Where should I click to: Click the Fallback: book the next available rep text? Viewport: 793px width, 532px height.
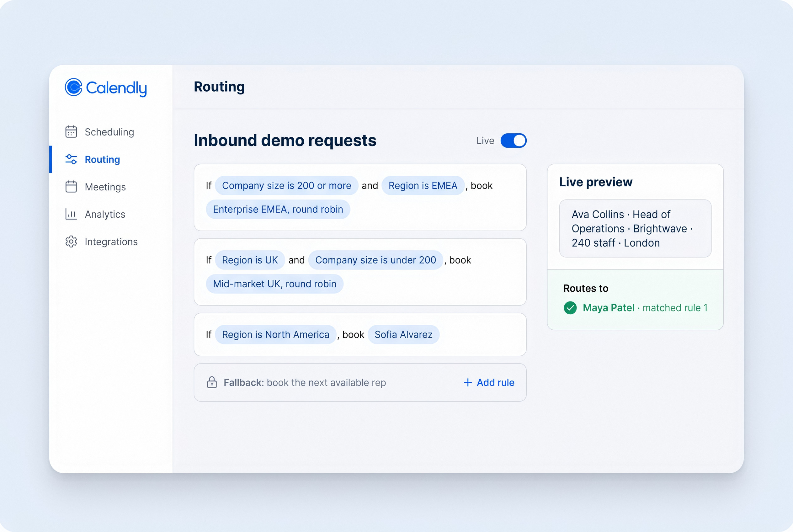[x=305, y=382]
